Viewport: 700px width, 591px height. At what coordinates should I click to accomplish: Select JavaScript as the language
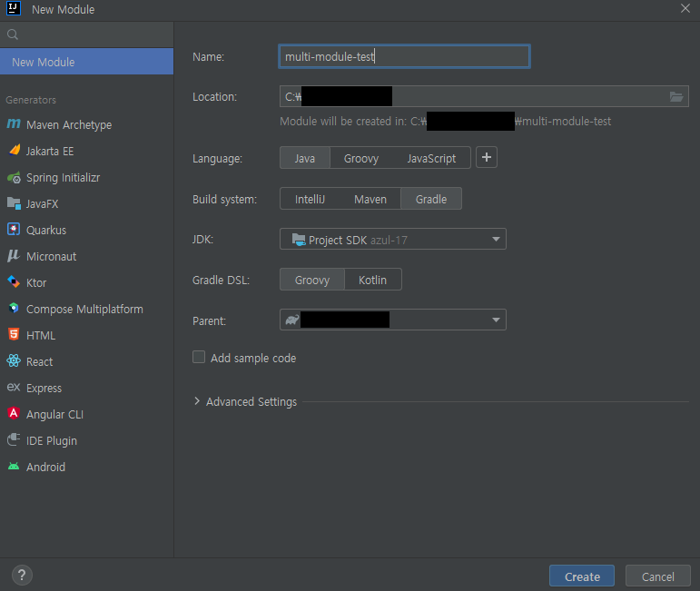point(431,158)
